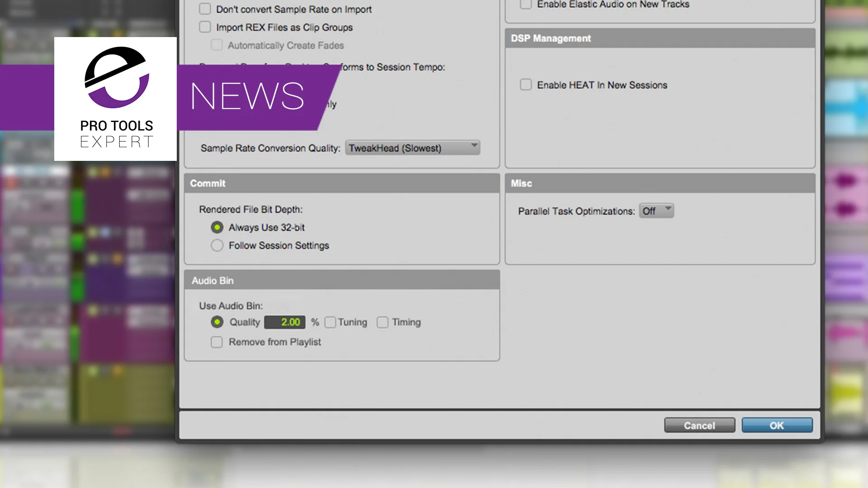868x488 pixels.
Task: Open Parallel Task Optimizations dropdown
Action: click(x=656, y=211)
